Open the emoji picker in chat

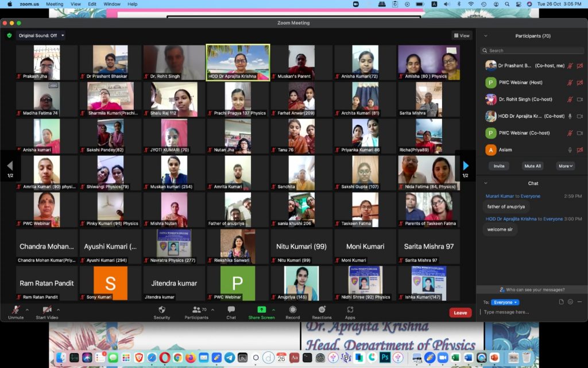570,302
